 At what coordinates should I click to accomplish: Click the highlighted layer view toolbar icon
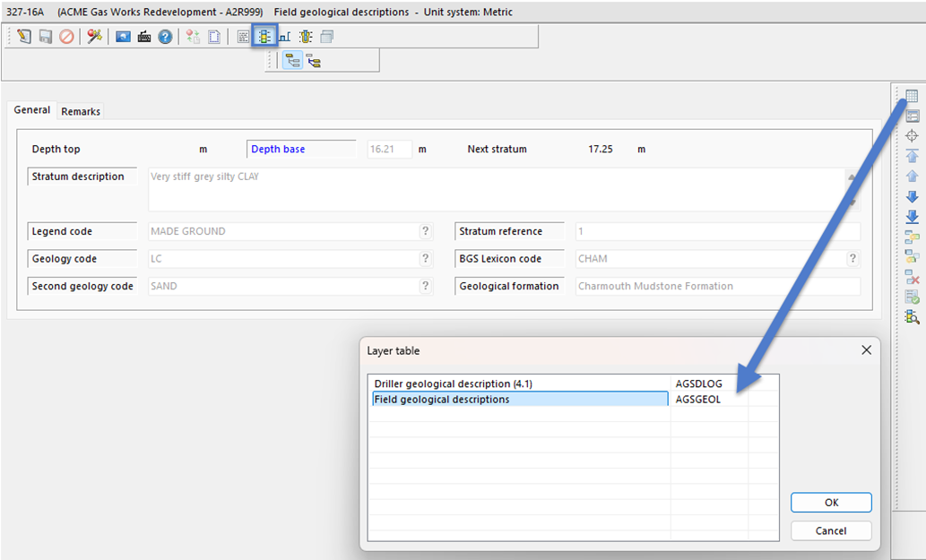click(264, 37)
